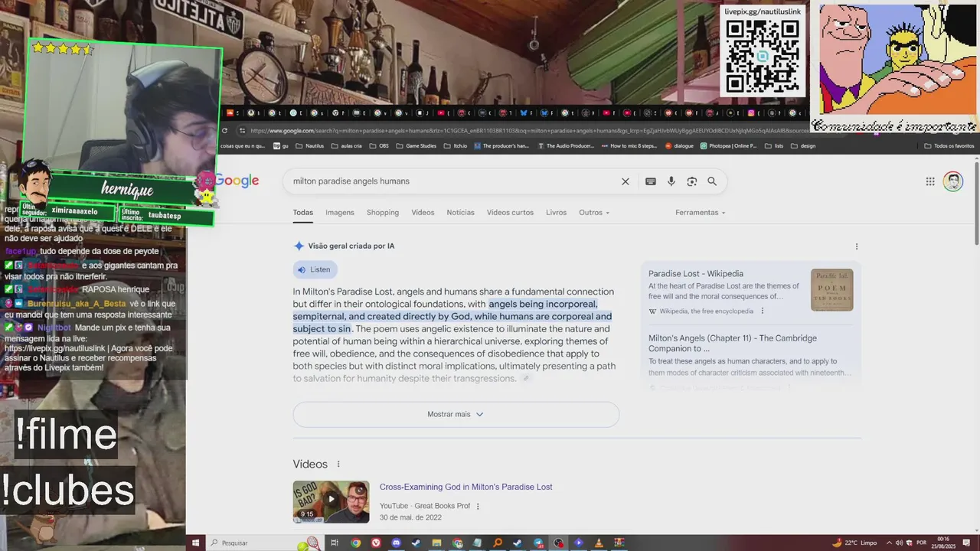Click the page vertical scrollbar
980x551 pixels.
[976, 203]
